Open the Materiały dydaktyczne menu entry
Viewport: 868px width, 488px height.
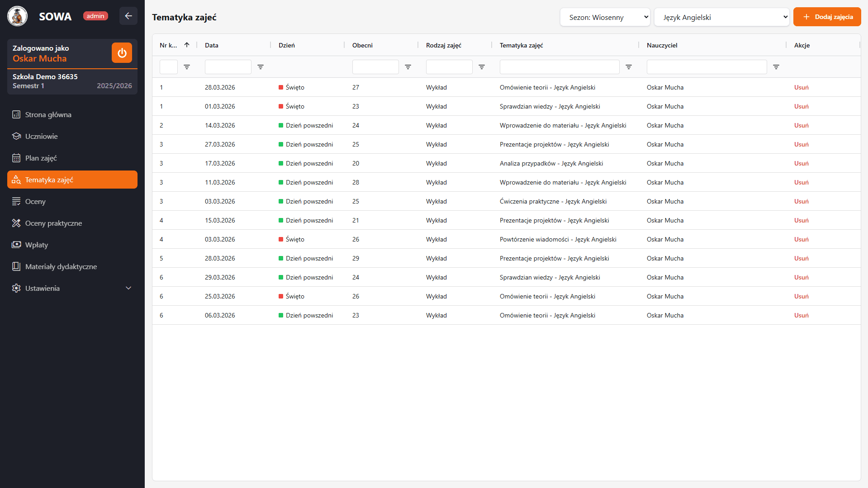tap(61, 266)
